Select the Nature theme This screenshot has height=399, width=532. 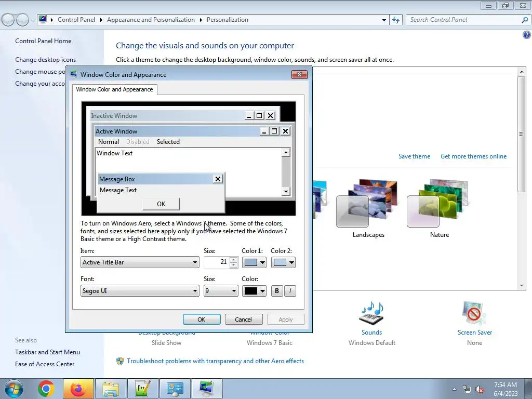pos(439,208)
